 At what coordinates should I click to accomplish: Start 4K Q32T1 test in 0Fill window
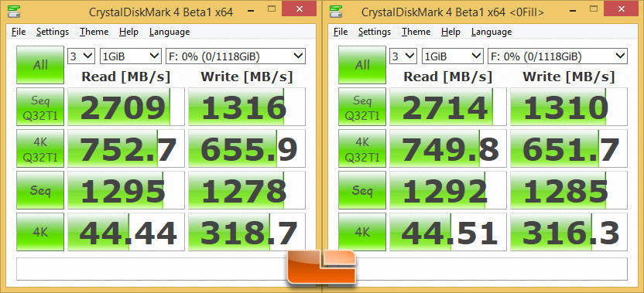[x=362, y=148]
